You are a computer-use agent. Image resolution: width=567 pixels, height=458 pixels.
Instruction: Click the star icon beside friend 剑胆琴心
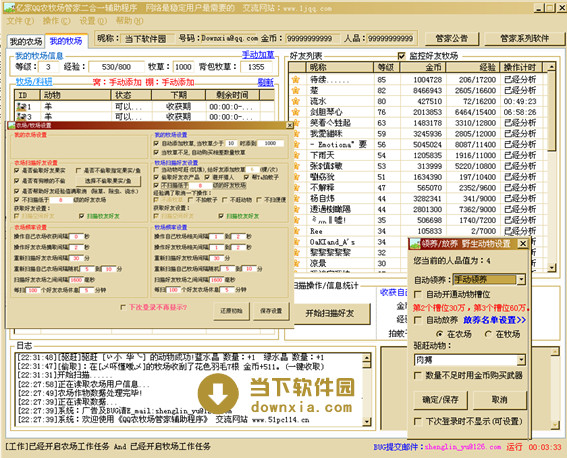[x=296, y=112]
